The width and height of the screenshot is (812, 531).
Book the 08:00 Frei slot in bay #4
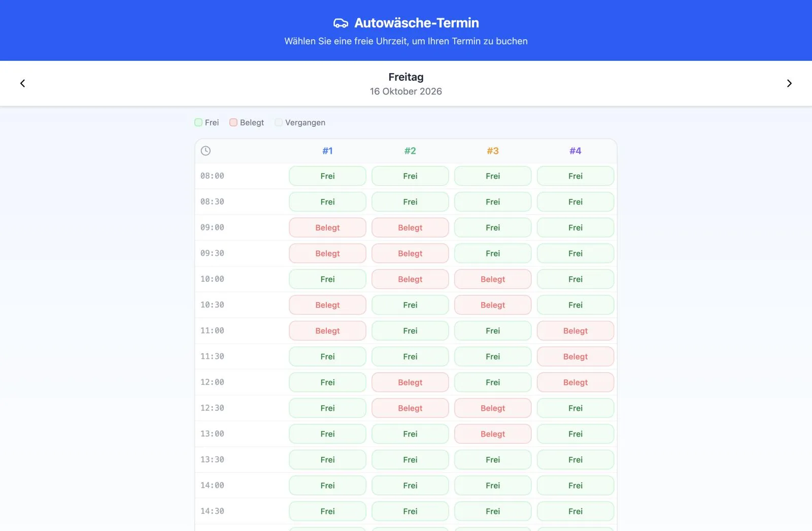coord(576,176)
